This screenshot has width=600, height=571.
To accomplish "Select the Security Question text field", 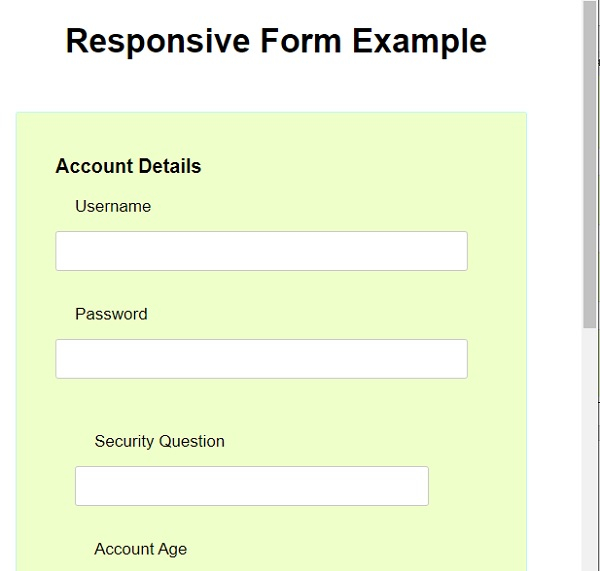I will (251, 486).
